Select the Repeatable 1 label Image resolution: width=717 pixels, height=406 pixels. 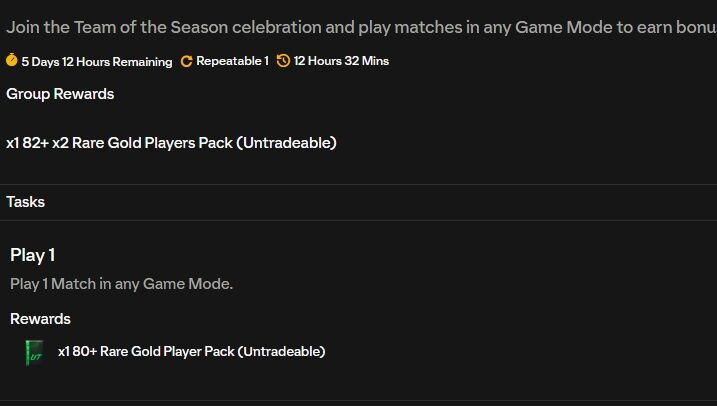232,61
